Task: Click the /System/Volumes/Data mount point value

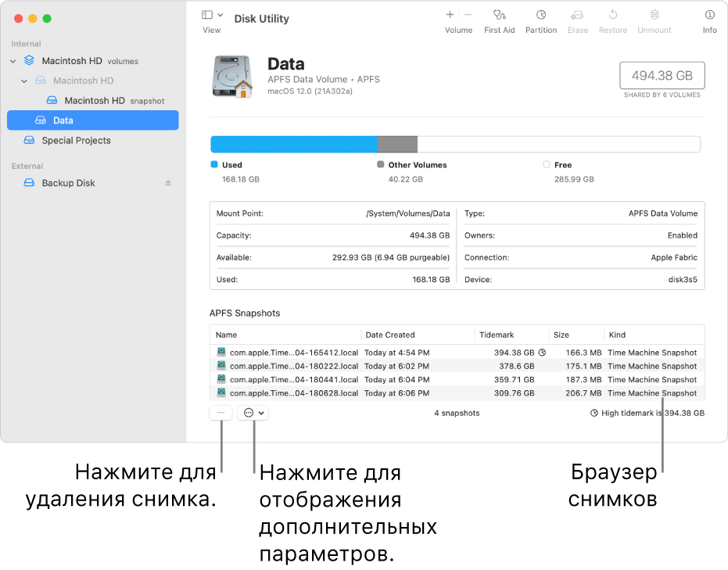Action: 407,213
